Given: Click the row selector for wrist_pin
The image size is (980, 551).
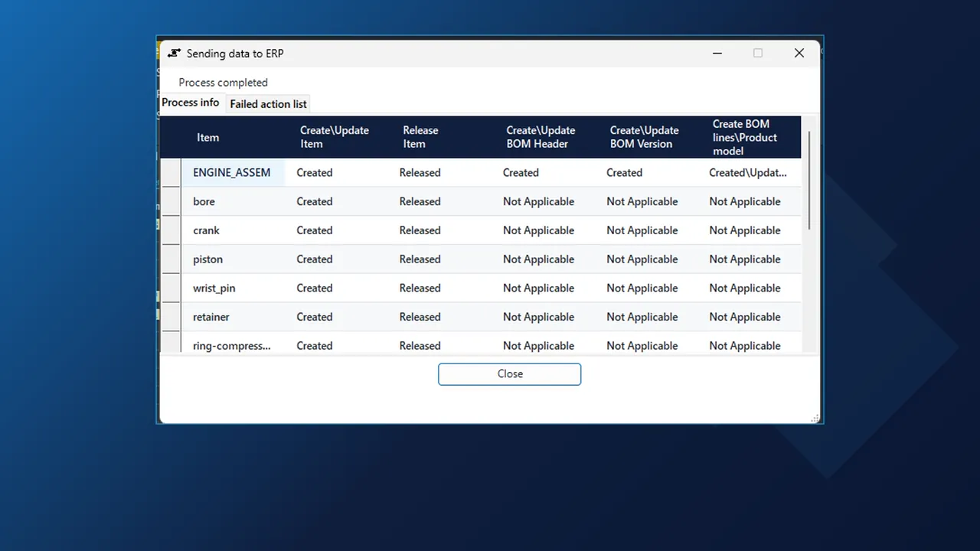Looking at the screenshot, I should click(x=171, y=289).
